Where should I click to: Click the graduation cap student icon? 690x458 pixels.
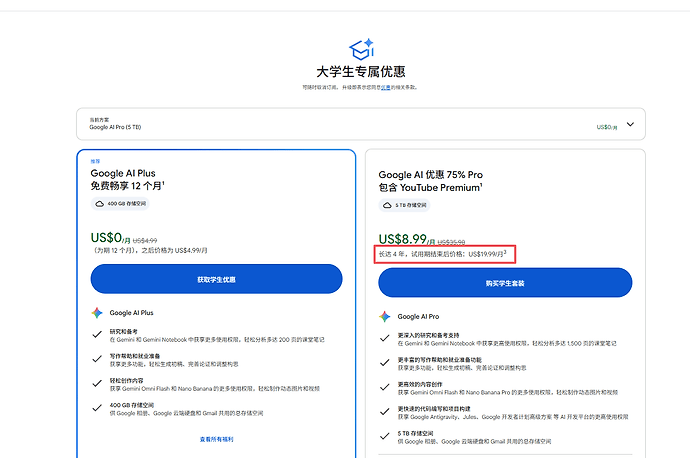[362, 49]
